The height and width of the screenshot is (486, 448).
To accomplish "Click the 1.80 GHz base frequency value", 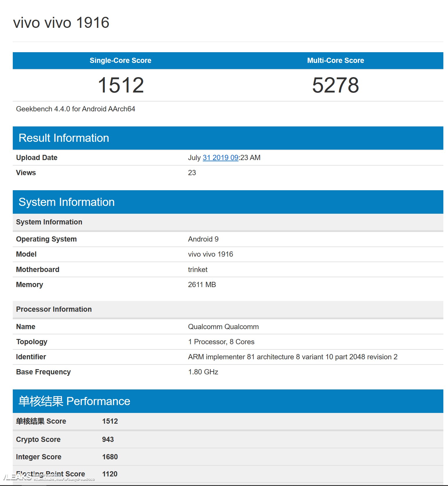I will tap(203, 372).
